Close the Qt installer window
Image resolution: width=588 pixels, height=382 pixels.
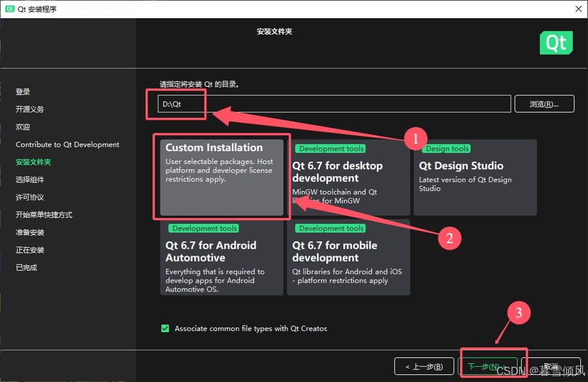tap(579, 9)
